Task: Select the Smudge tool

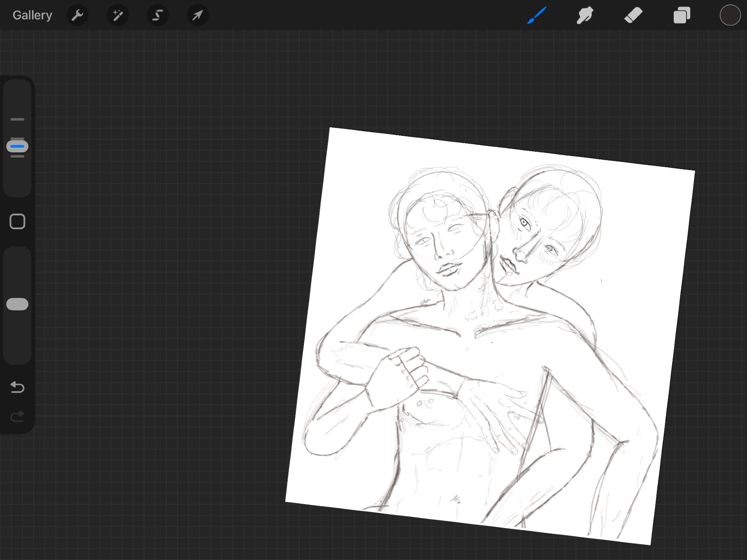Action: point(585,15)
